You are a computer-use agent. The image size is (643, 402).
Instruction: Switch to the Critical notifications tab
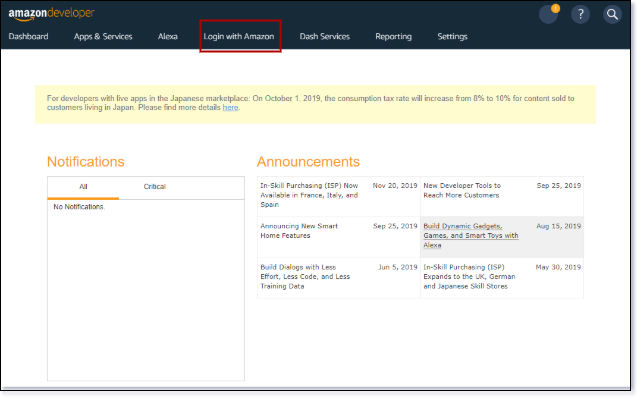pos(155,187)
